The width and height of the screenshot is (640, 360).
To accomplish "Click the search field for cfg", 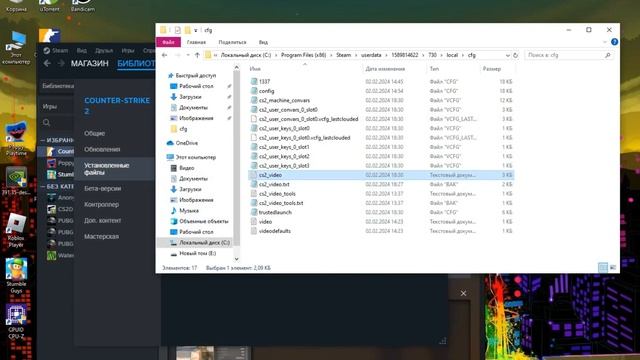I will click(568, 55).
